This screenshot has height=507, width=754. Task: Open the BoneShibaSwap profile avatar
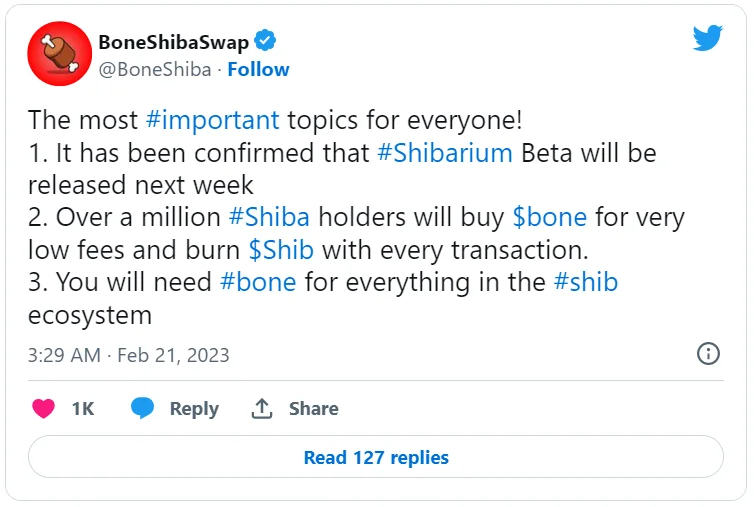[60, 53]
